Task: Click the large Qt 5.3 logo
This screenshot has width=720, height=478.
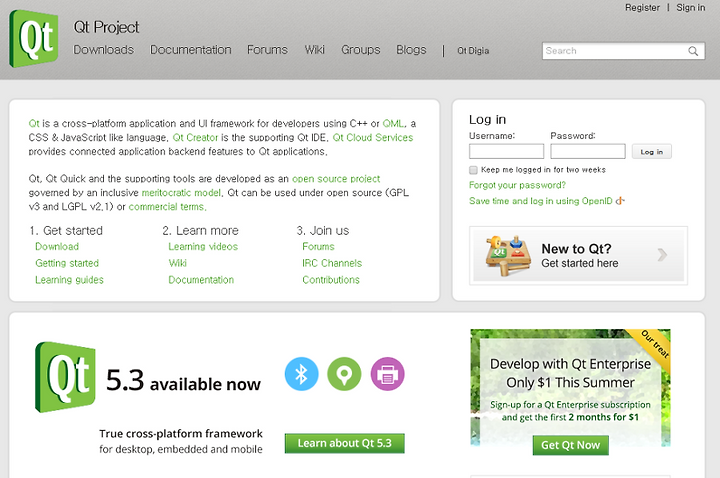Action: 65,377
